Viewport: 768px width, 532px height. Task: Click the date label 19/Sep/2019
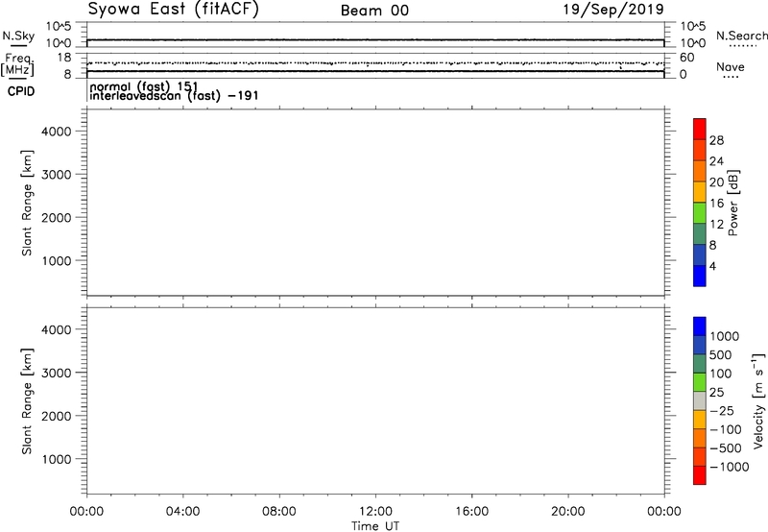621,10
